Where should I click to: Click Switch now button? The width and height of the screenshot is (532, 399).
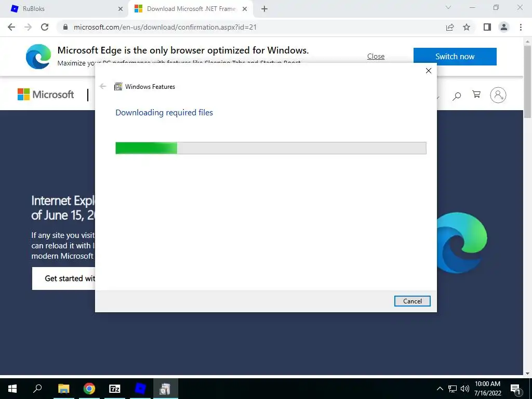pos(455,56)
